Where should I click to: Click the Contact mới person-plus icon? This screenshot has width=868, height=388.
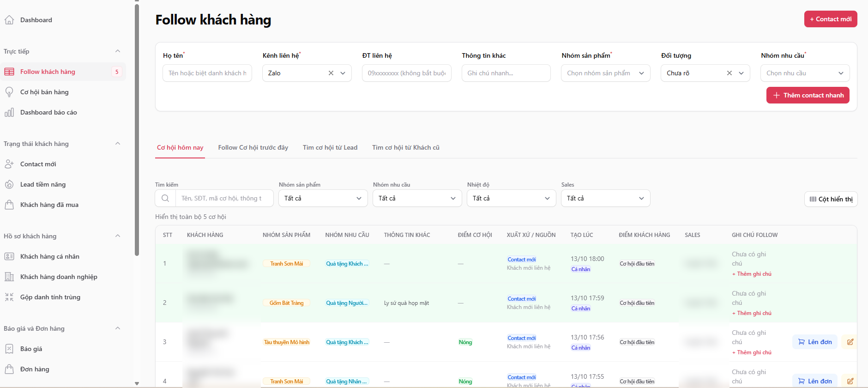(9, 164)
